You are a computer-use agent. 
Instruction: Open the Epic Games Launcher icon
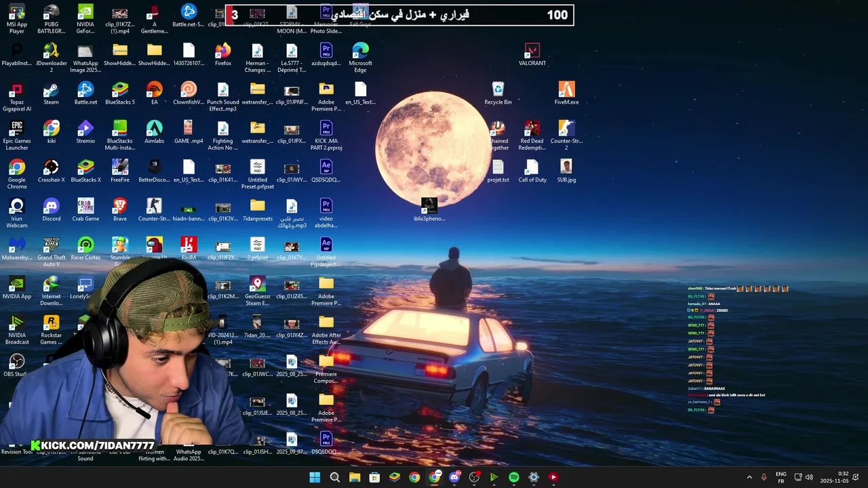pyautogui.click(x=17, y=136)
